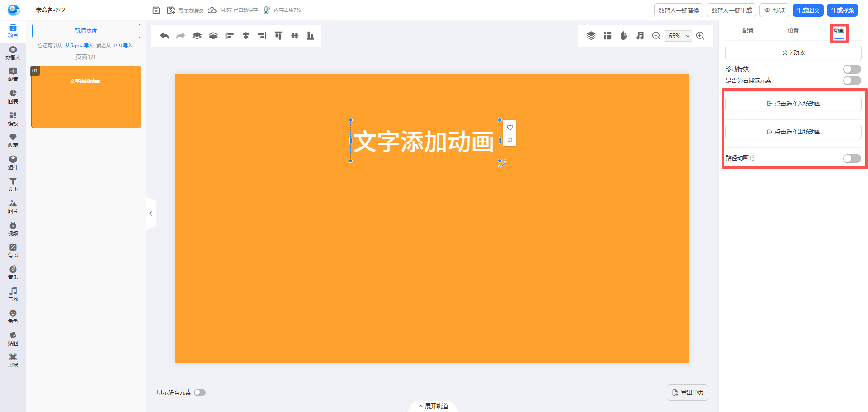Turn on the 路径动画 switch
This screenshot has width=868, height=412.
point(852,158)
